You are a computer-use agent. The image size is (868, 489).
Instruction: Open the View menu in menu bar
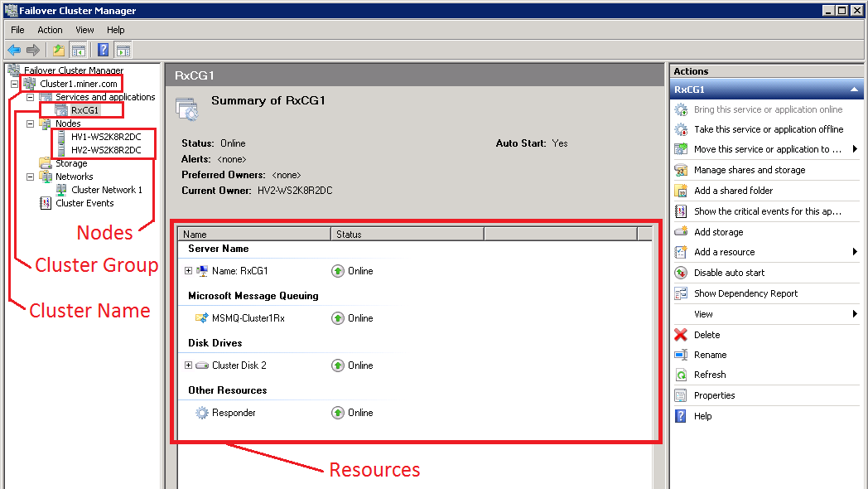tap(84, 30)
